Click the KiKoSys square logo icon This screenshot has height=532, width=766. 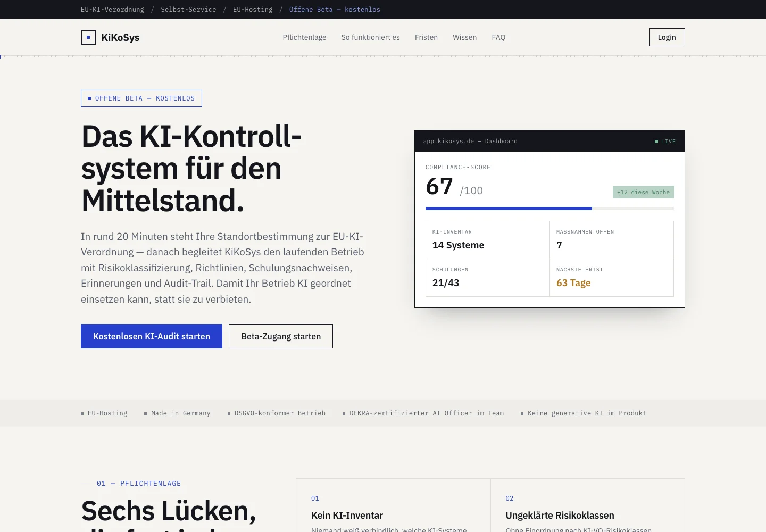click(x=88, y=37)
